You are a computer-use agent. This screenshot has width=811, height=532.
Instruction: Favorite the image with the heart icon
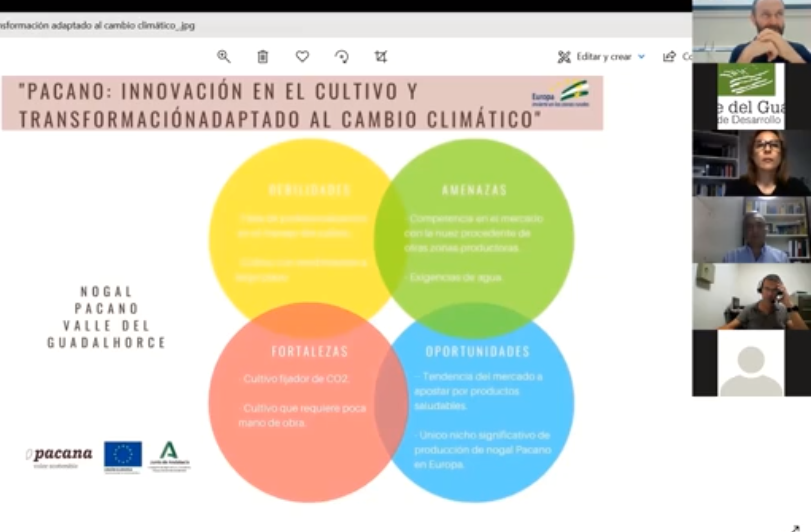302,57
